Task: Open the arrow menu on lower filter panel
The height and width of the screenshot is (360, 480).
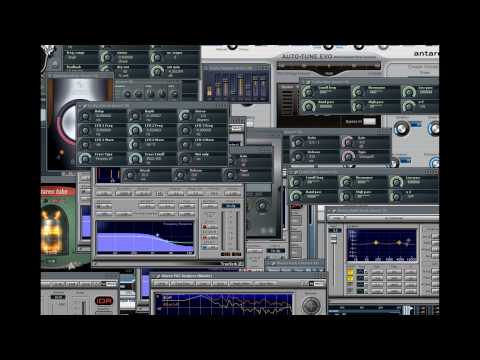Action: 295,172
